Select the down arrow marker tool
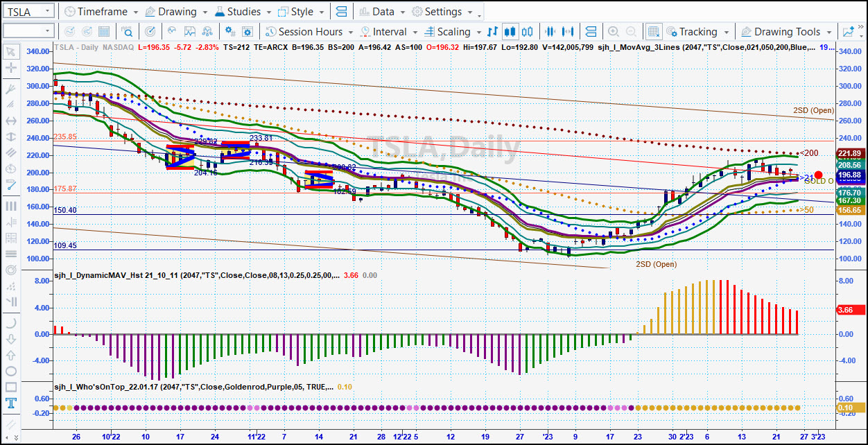Viewport: 868px width, 445px height. click(x=11, y=339)
